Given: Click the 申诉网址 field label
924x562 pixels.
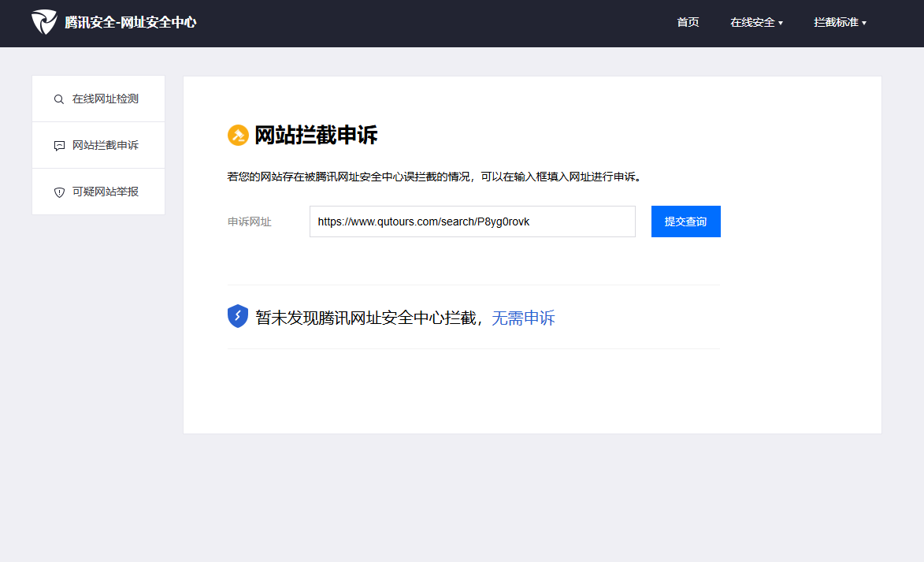Looking at the screenshot, I should [x=249, y=221].
